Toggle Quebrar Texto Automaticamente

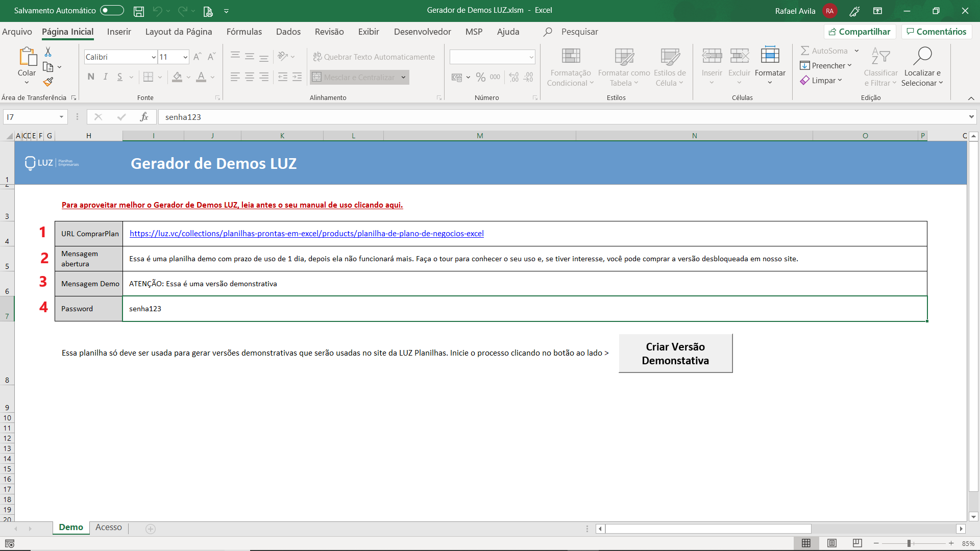374,57
